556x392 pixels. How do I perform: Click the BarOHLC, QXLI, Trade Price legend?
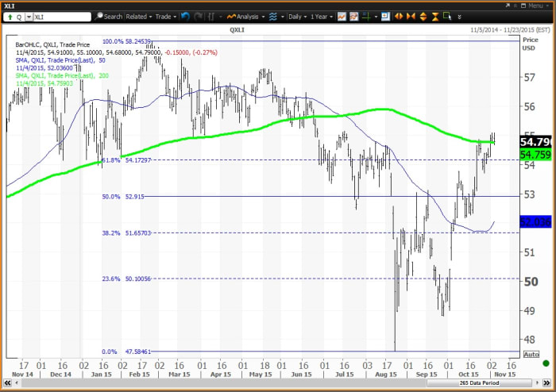click(x=53, y=44)
